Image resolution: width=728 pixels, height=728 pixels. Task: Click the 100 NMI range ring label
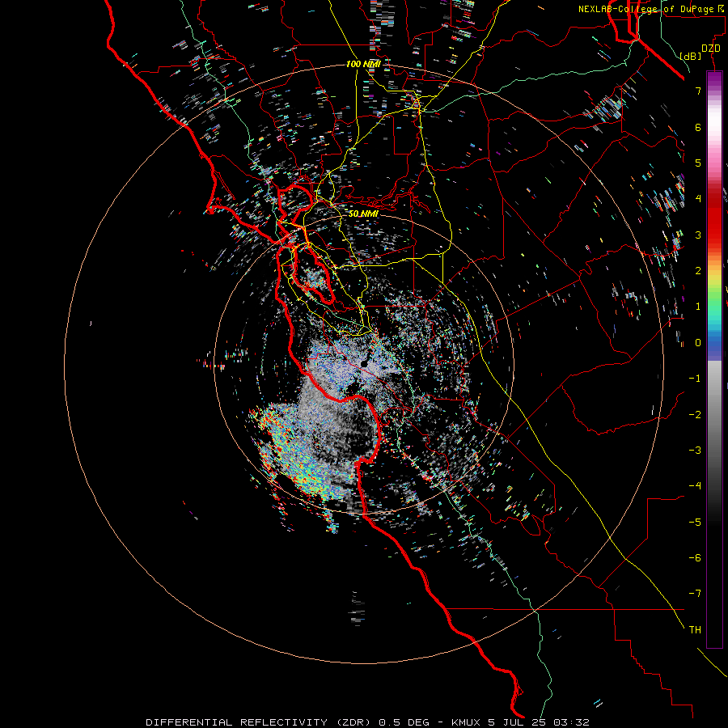pos(363,64)
